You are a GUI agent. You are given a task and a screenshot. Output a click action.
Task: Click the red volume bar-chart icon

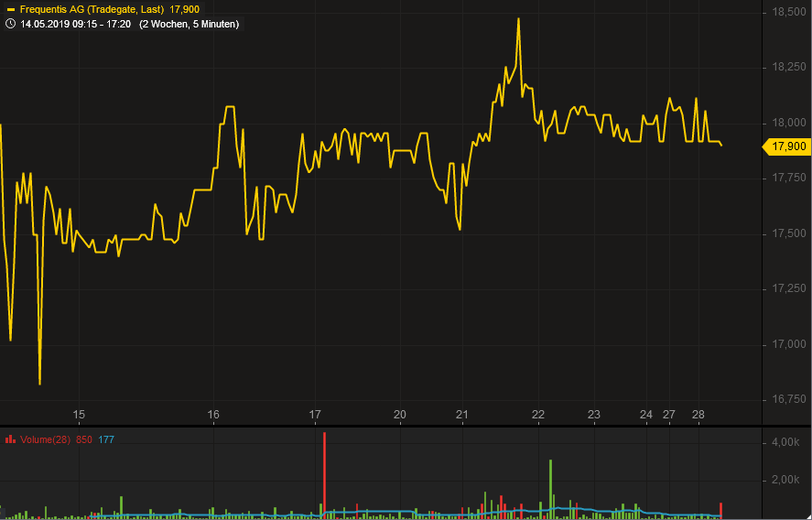pyautogui.click(x=10, y=439)
